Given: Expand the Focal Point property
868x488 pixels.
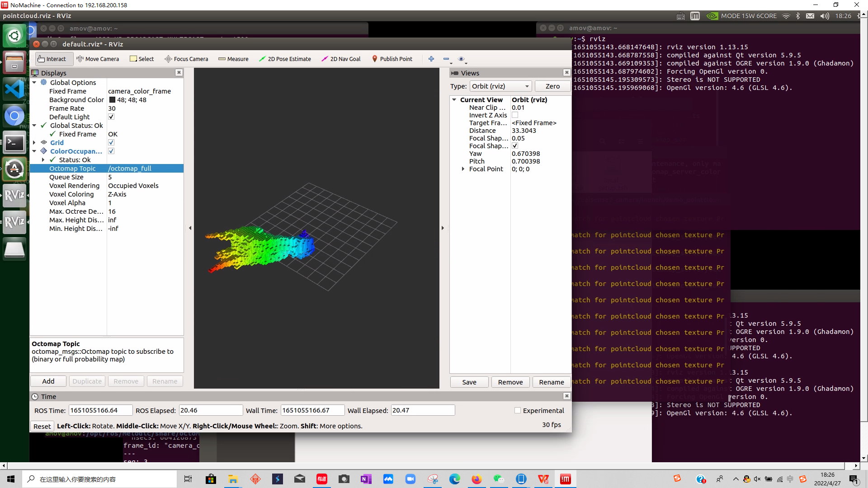Looking at the screenshot, I should (x=463, y=169).
